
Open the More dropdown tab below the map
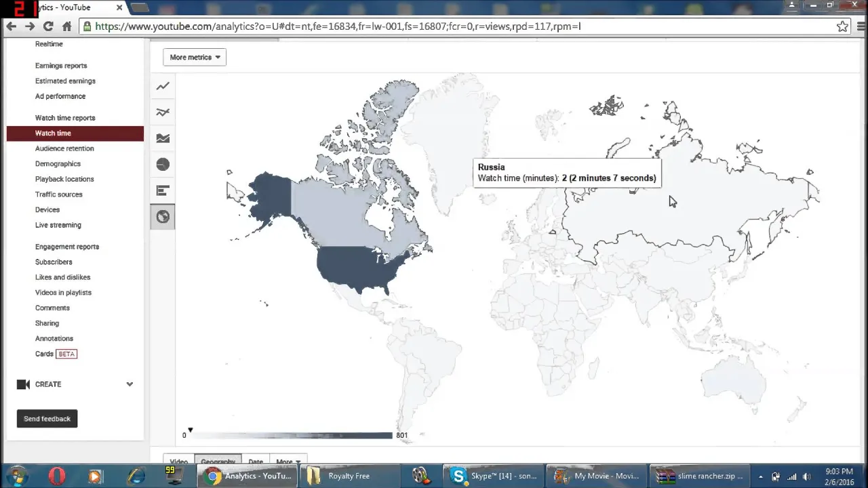tap(288, 462)
